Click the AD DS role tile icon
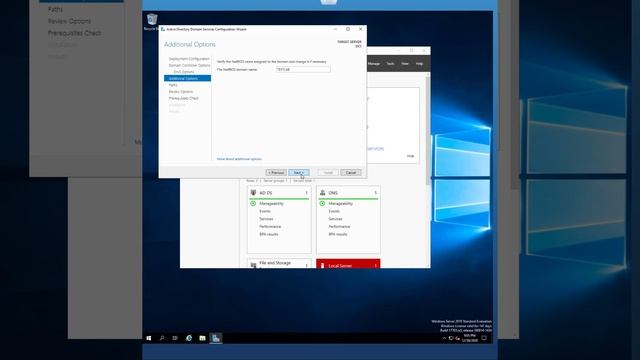640x360 pixels. [253, 193]
